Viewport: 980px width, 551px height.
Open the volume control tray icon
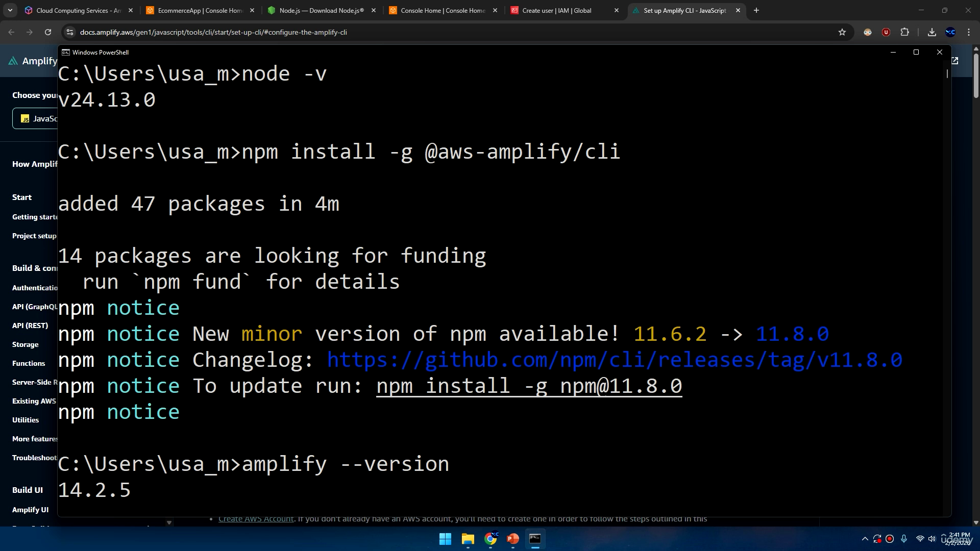click(x=932, y=539)
